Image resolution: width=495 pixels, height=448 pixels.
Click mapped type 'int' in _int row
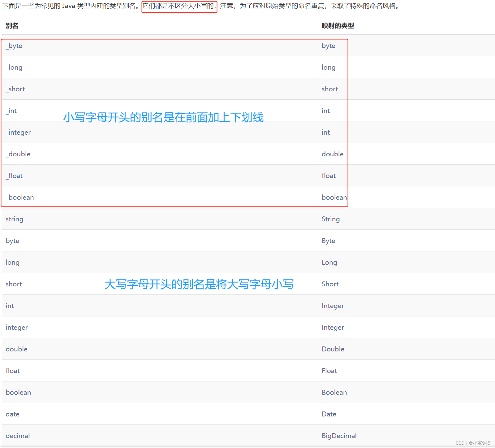tap(326, 111)
